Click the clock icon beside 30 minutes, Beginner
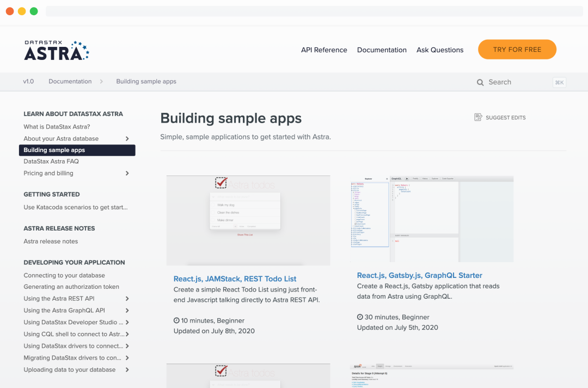 click(360, 317)
